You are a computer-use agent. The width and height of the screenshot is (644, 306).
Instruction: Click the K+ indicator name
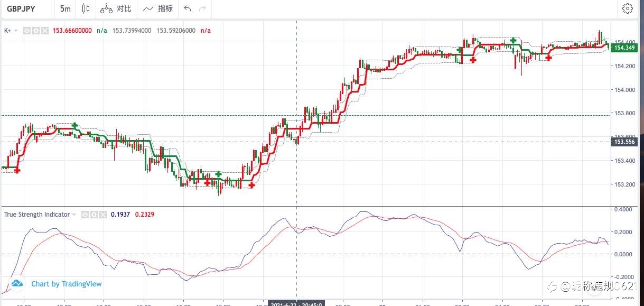[x=8, y=31]
